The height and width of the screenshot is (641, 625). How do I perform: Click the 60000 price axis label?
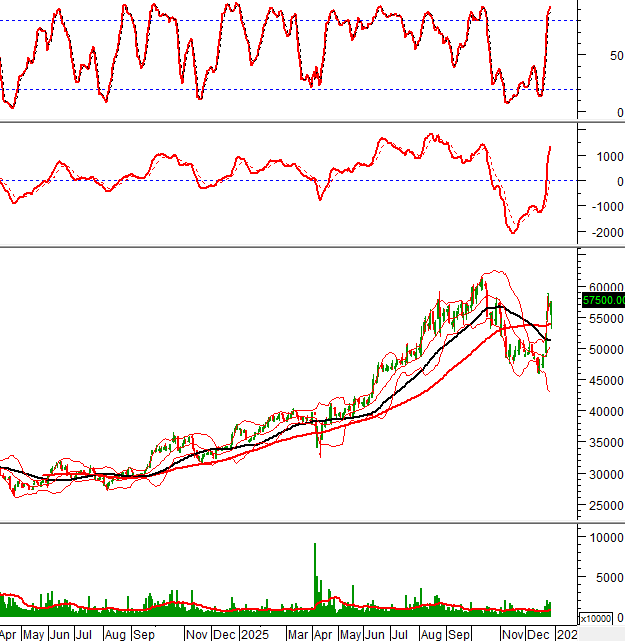pyautogui.click(x=601, y=287)
